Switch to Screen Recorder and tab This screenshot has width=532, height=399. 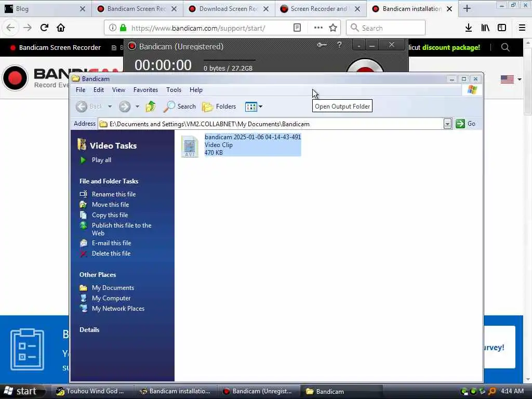[x=320, y=9]
